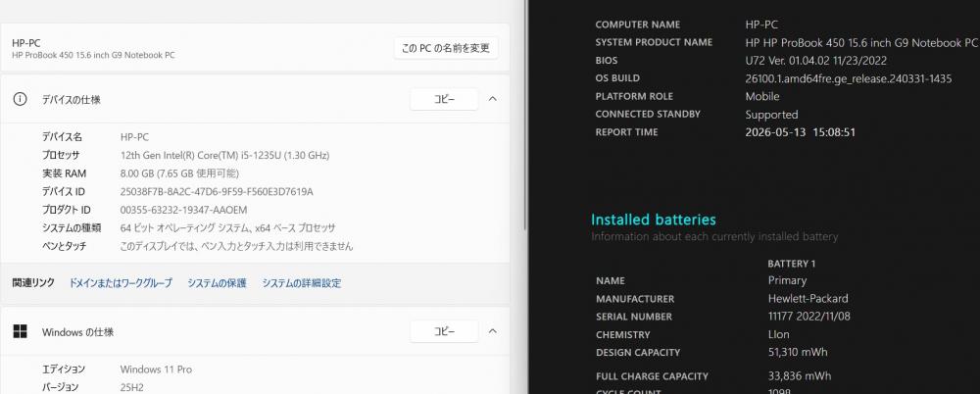Click the Windows 11 Pro edition value
Image resolution: width=980 pixels, height=394 pixels.
pos(156,369)
